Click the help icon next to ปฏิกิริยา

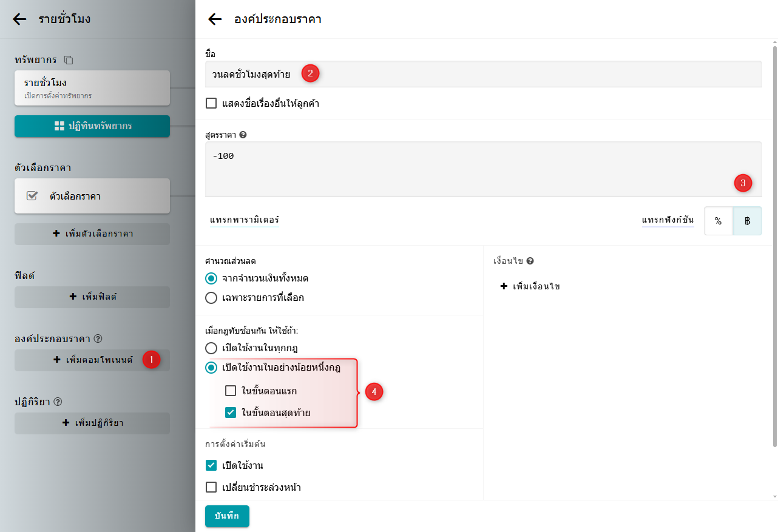point(58,402)
